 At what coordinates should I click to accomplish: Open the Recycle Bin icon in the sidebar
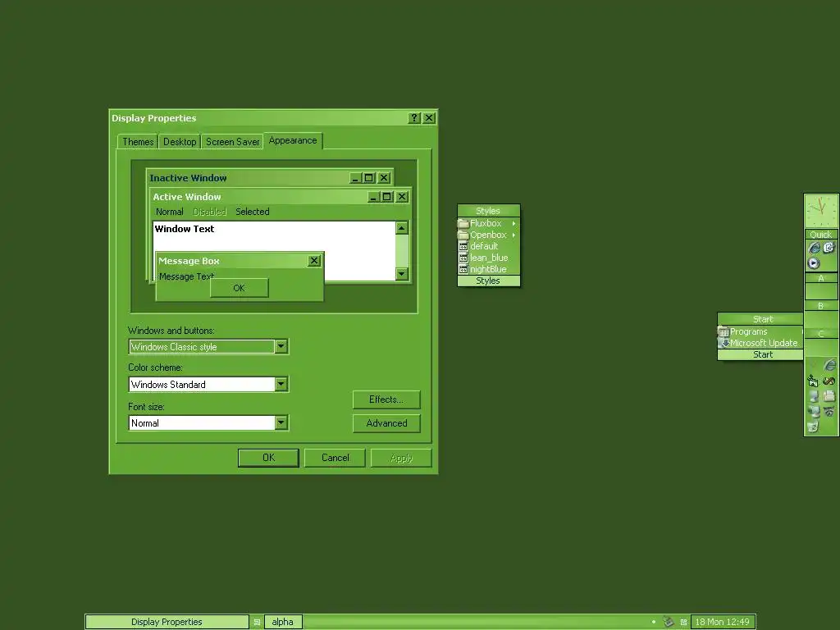813,427
